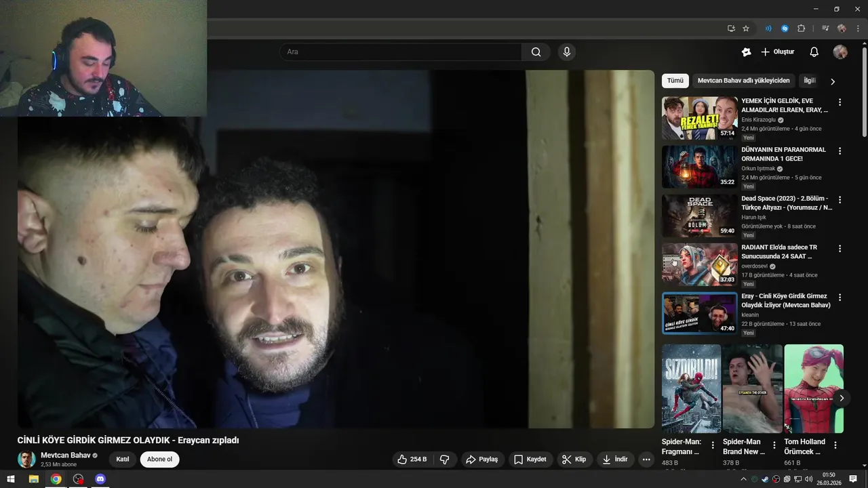Open YouTube notifications bell
Screen dimensions: 868x488
point(814,52)
